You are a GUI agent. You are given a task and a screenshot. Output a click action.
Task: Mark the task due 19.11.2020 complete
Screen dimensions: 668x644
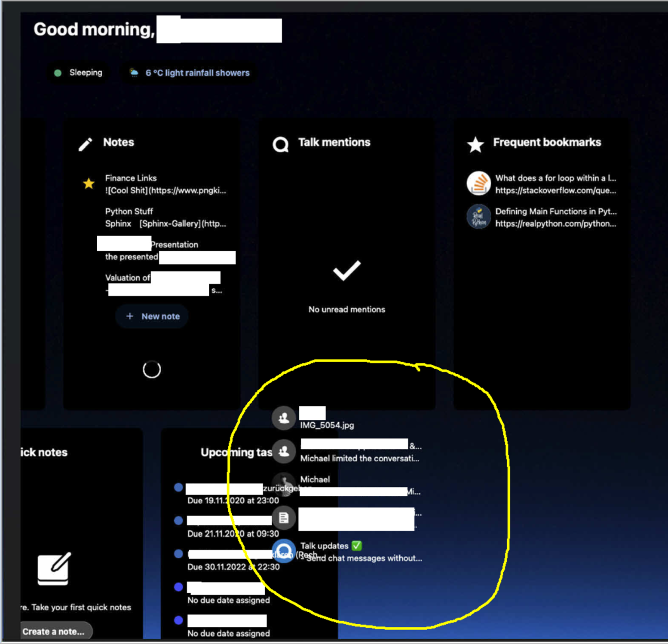(178, 487)
